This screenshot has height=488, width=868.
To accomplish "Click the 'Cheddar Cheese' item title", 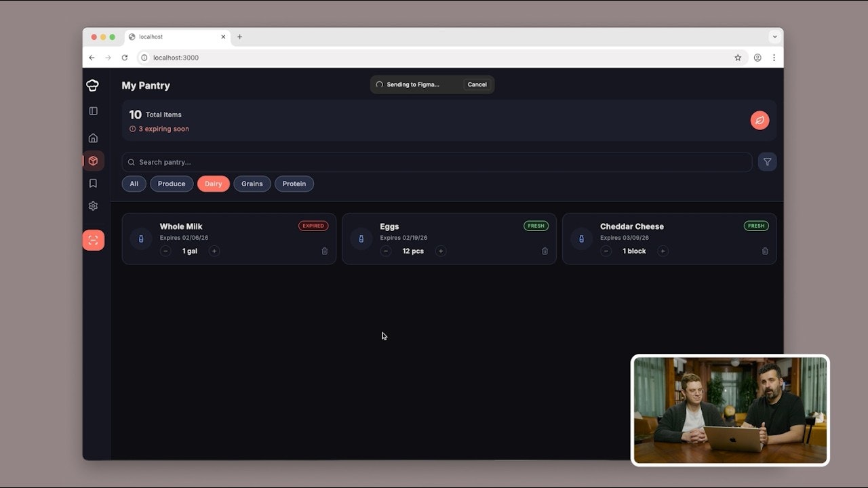I will point(632,226).
